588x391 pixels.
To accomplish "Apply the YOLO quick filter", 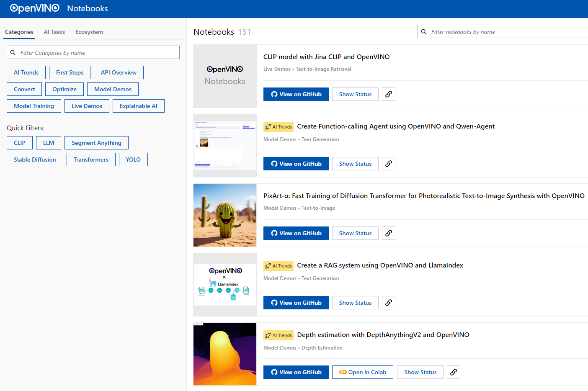I will tap(133, 159).
